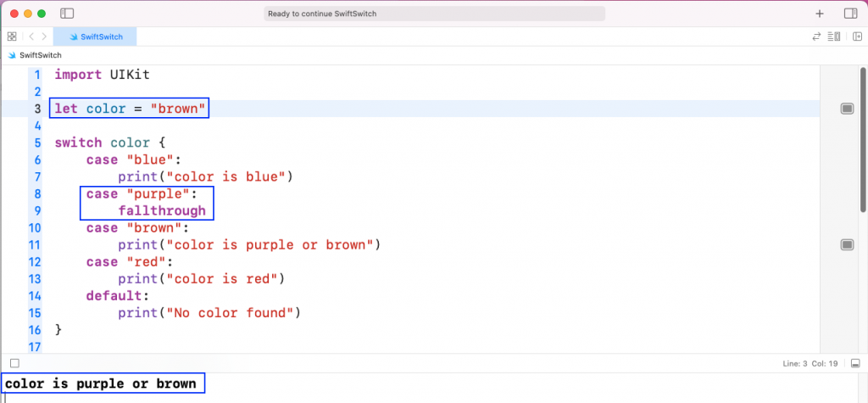The width and height of the screenshot is (868, 403).
Task: Click the vertical editor scrollbar
Action: click(x=863, y=138)
